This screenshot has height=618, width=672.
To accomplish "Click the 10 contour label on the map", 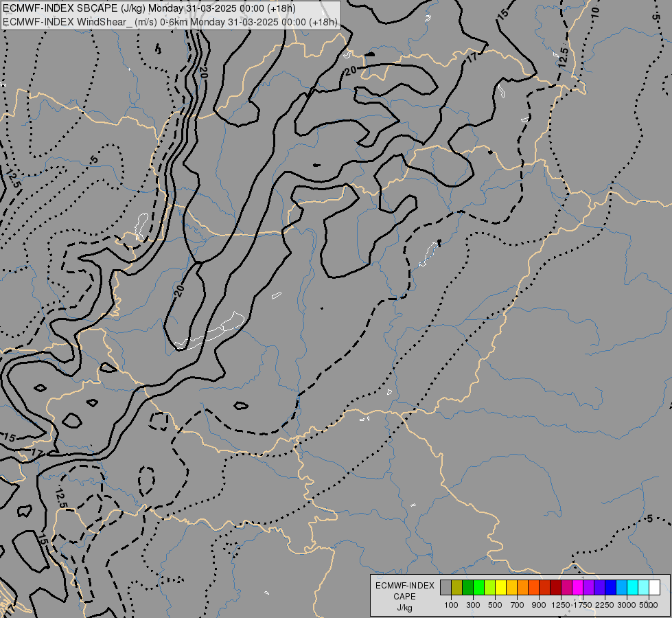I will click(x=595, y=12).
